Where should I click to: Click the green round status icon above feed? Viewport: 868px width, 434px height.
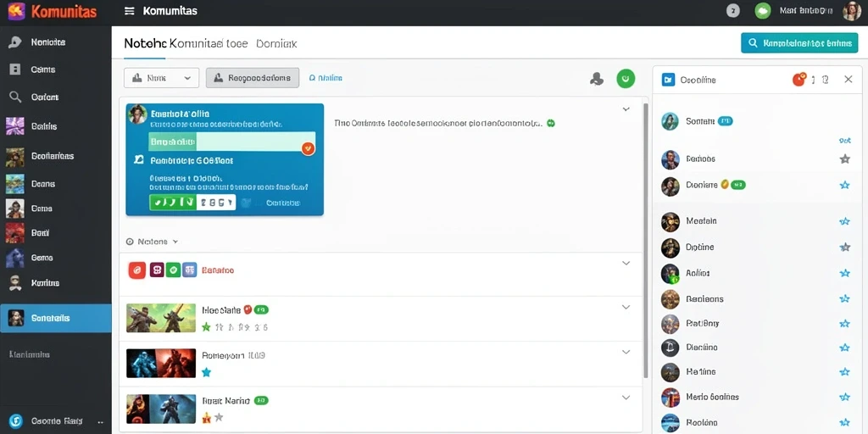click(626, 79)
